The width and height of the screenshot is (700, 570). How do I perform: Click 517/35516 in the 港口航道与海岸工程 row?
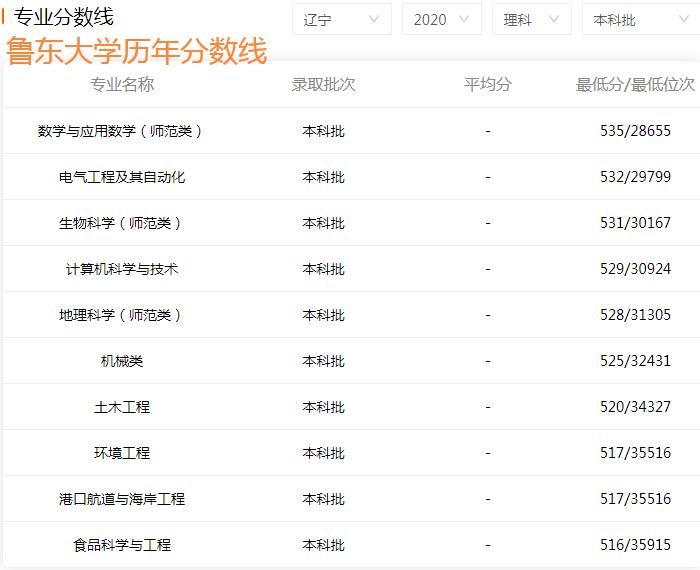[635, 499]
